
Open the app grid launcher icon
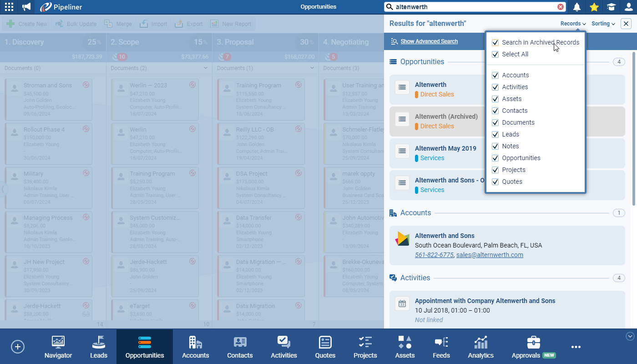[9, 7]
